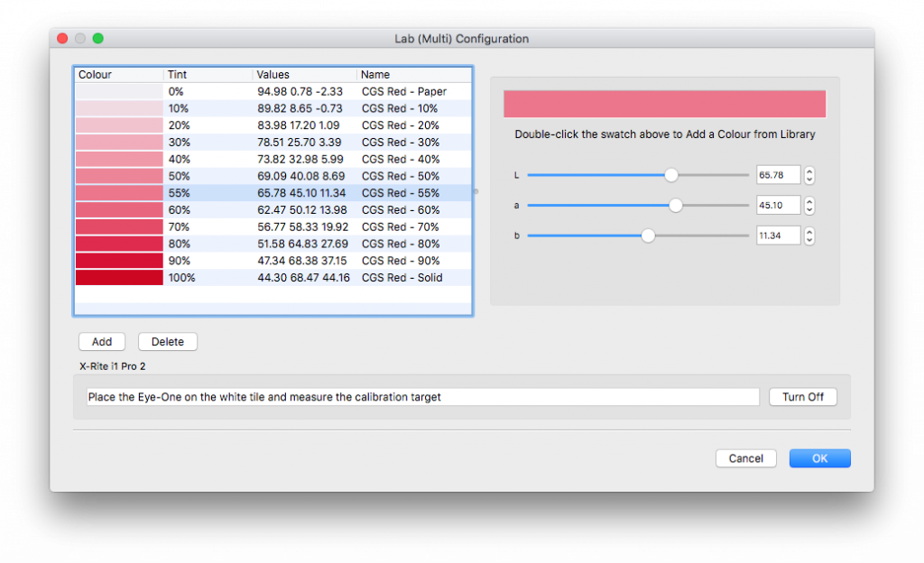This screenshot has width=924, height=563.
Task: Click Cancel to dismiss the dialog
Action: 745,457
